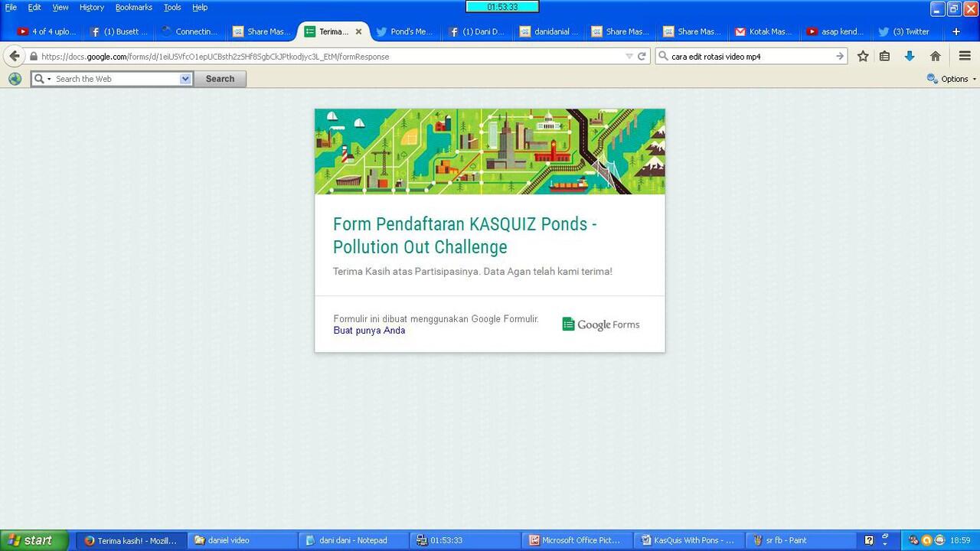
Task: Click the padlock icon in the address bar
Action: 34,56
